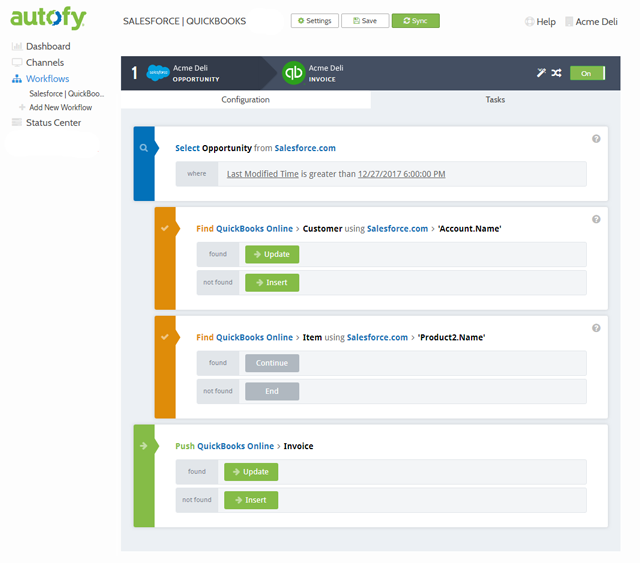This screenshot has width=640, height=563.
Task: Click the OPPORTUNITY label in workflow header
Action: [196, 79]
